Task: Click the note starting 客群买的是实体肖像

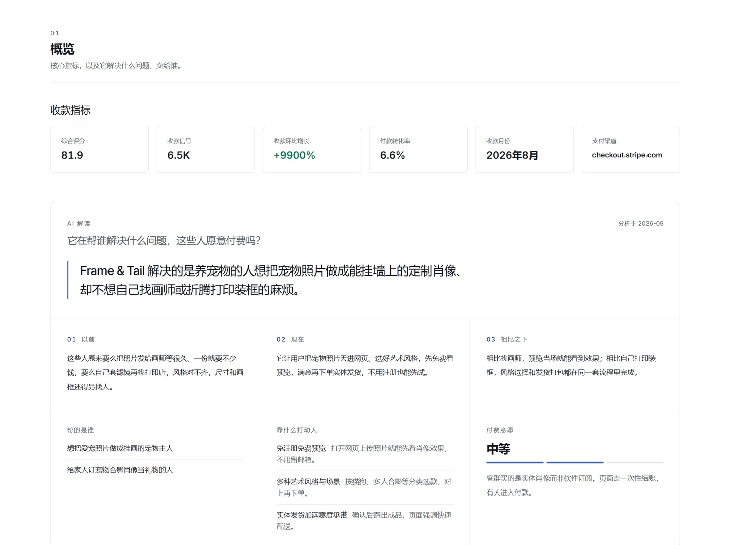Action: tap(573, 485)
